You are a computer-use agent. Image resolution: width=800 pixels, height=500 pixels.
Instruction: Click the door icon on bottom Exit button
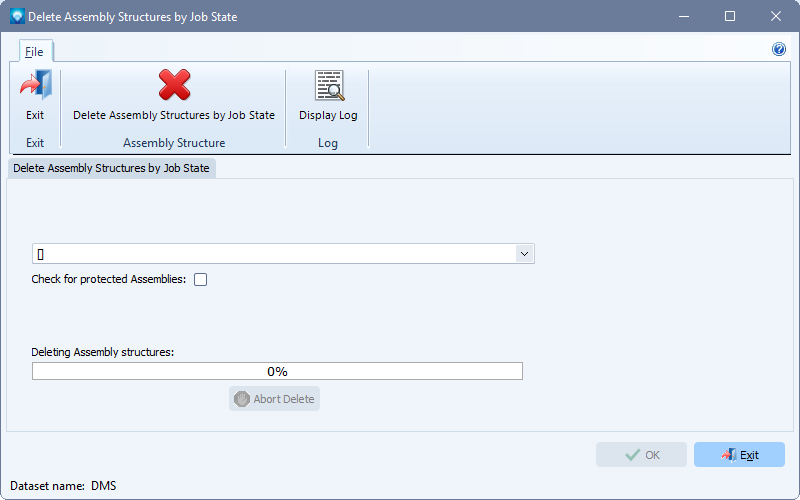pos(729,455)
